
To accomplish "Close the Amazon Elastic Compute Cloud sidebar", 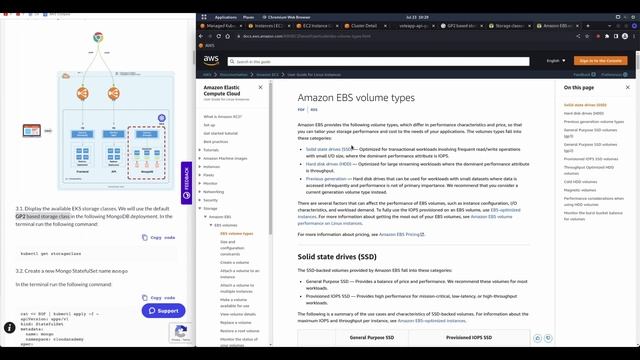I will click(260, 87).
